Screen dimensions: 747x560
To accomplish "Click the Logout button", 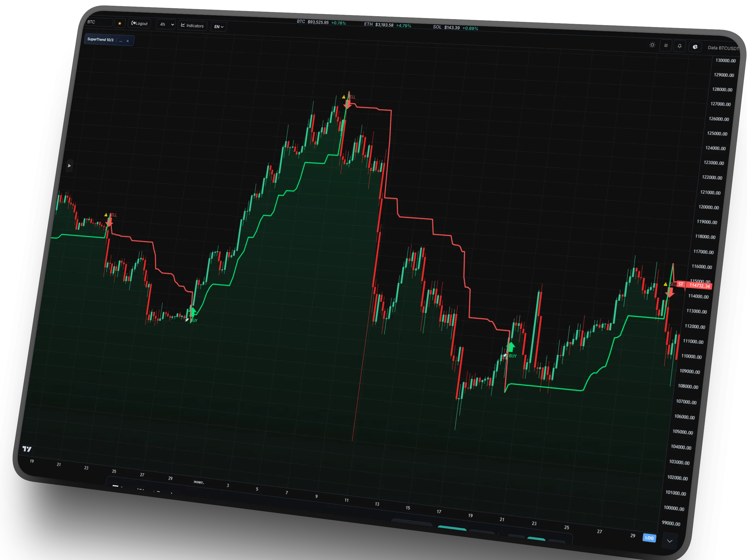I will pyautogui.click(x=139, y=23).
